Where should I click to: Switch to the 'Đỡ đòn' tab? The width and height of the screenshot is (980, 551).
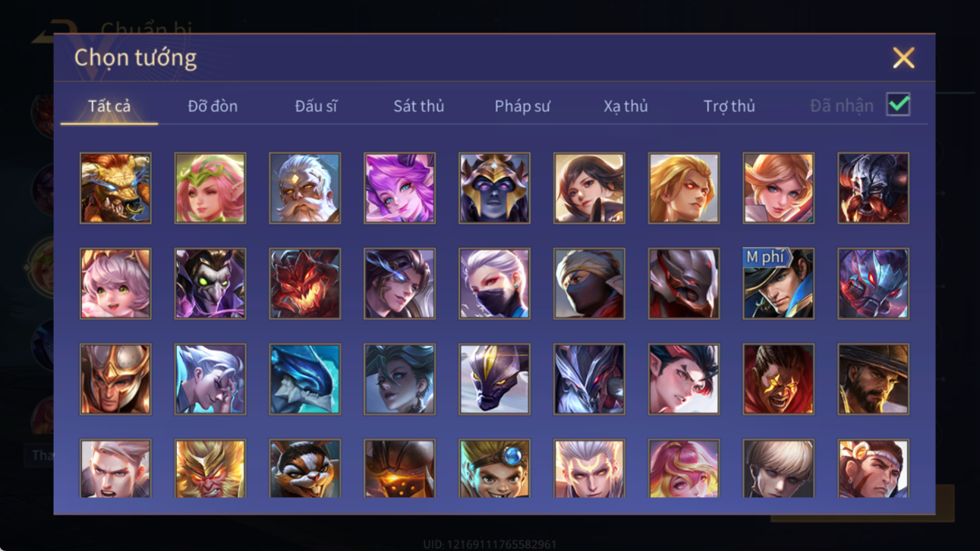(x=213, y=106)
